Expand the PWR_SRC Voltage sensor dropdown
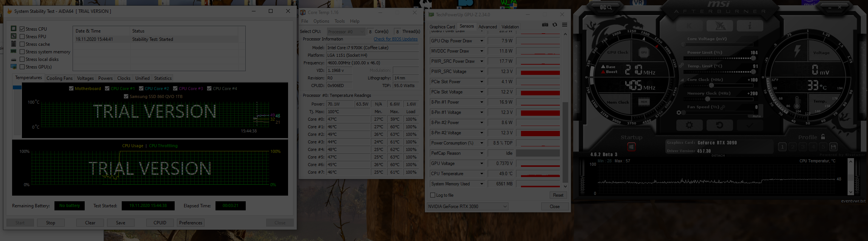 (x=482, y=72)
